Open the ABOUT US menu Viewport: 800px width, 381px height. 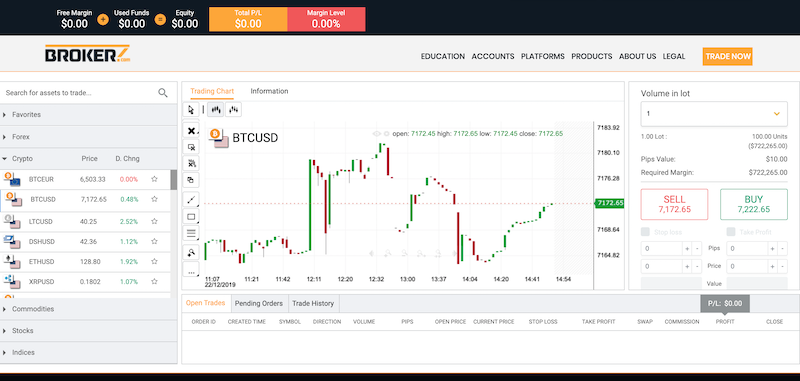[638, 57]
